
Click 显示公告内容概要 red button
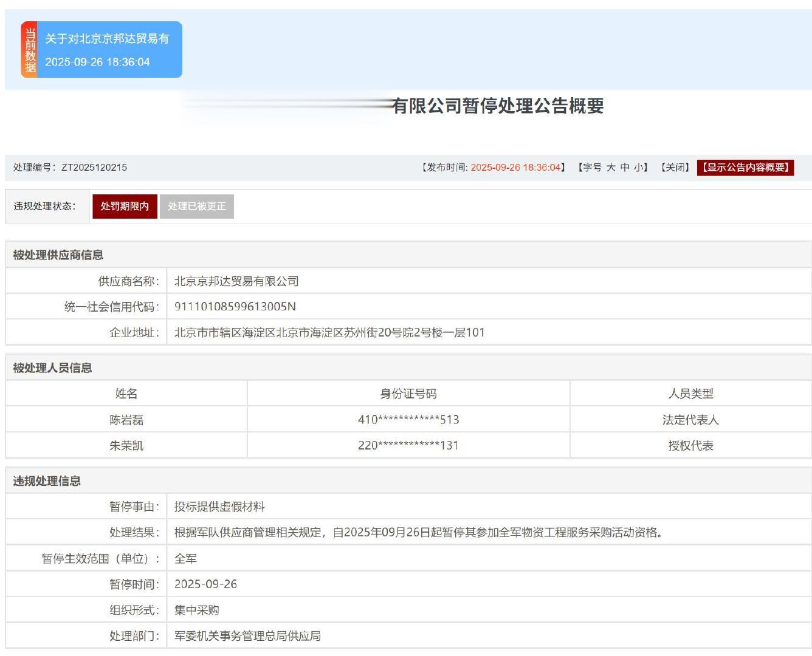[745, 168]
